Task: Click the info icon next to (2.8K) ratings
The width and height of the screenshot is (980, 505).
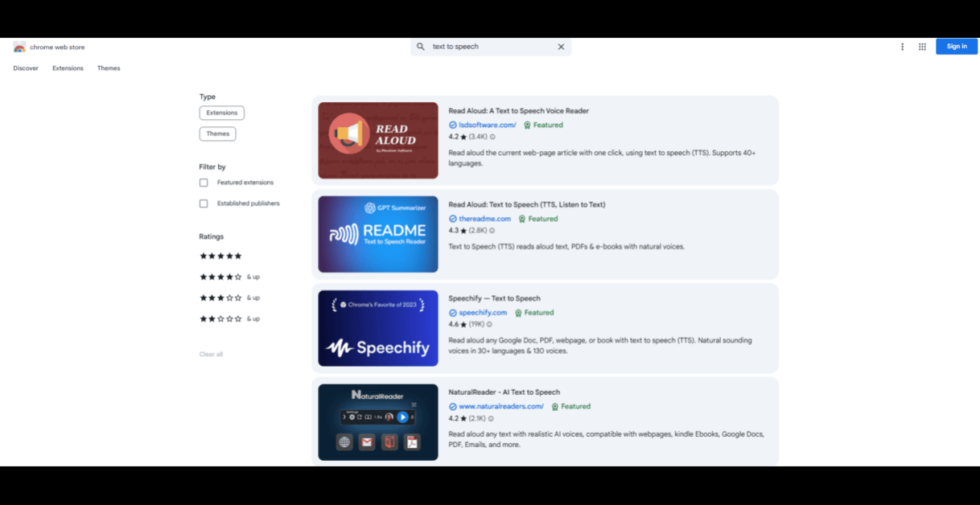Action: click(492, 231)
